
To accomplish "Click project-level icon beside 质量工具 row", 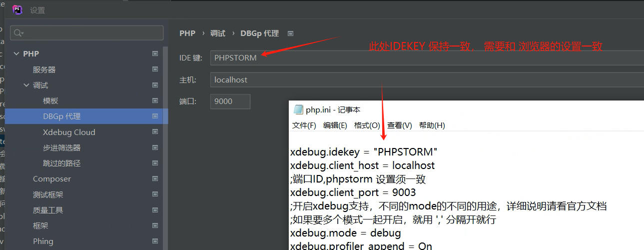I will click(155, 210).
